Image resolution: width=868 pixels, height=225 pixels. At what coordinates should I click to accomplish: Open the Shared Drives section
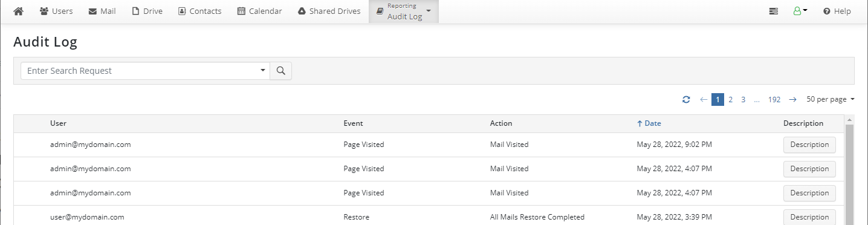[329, 11]
